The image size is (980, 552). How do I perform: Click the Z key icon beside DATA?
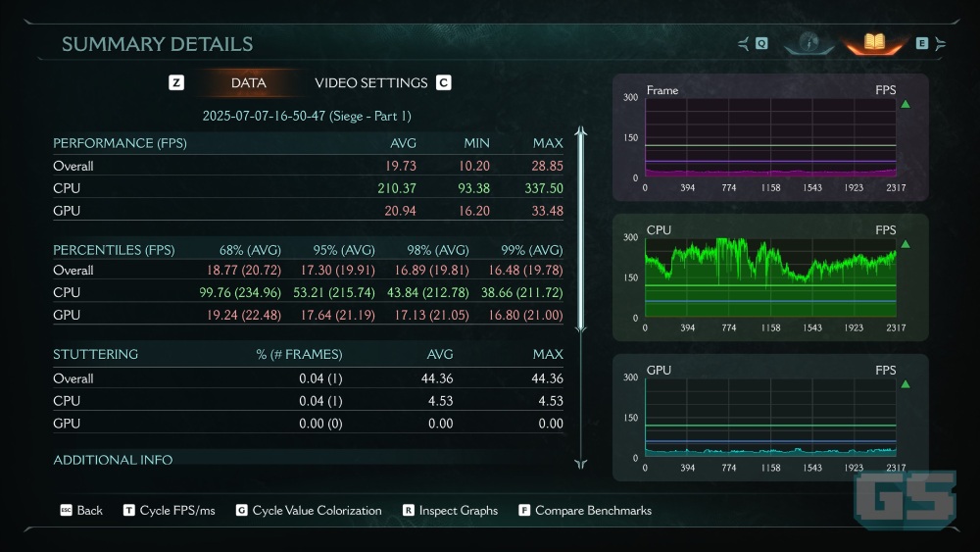tap(176, 82)
